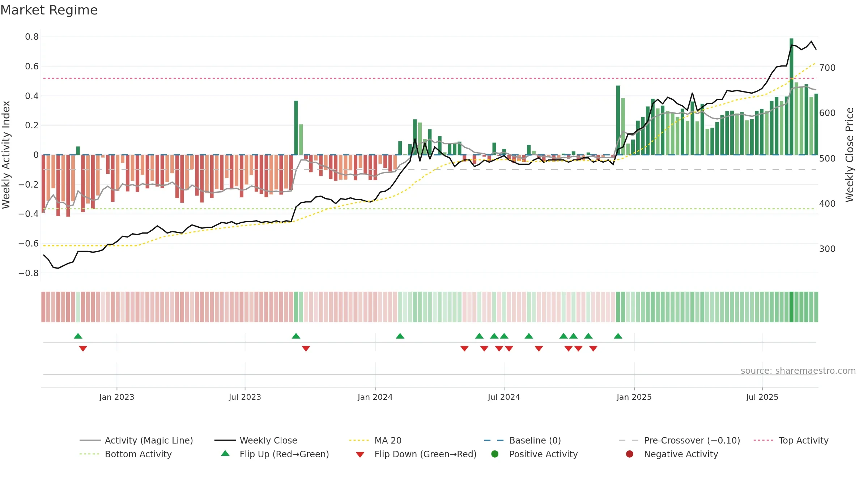Click the Jan 2025 axis label
Viewport: 868px width, 488px height.
(x=634, y=397)
